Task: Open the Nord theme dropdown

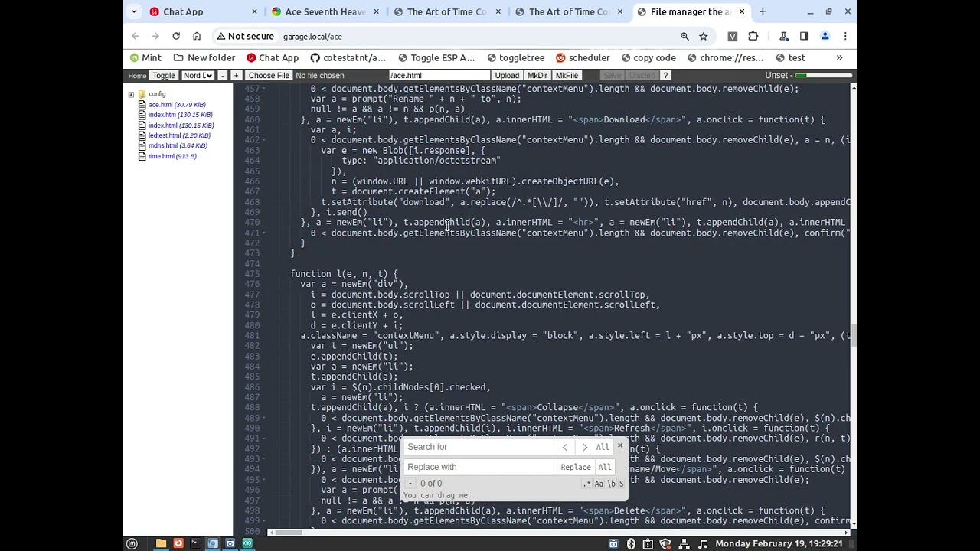Action: coord(198,76)
